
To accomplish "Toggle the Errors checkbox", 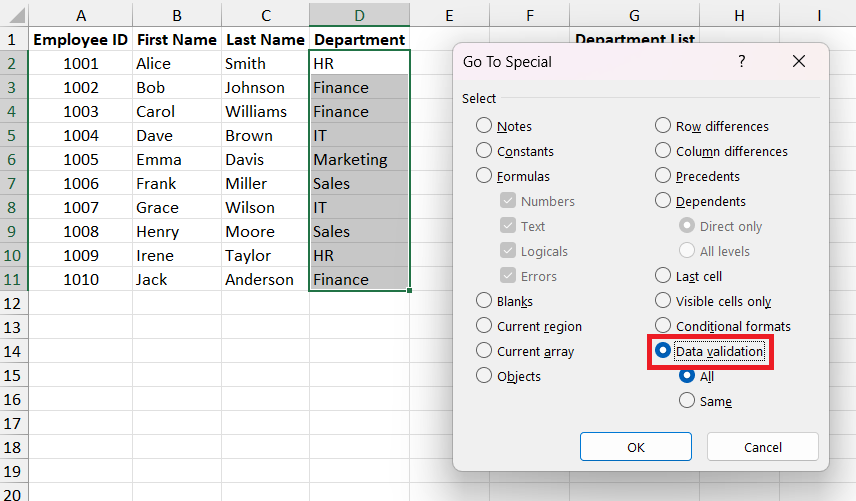I will click(x=508, y=276).
